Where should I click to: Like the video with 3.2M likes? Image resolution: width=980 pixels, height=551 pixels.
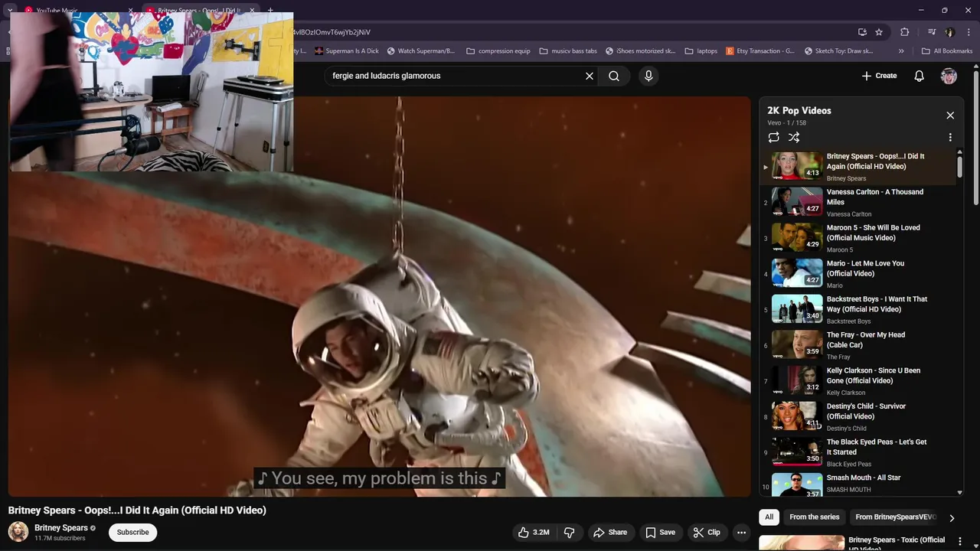pyautogui.click(x=534, y=532)
